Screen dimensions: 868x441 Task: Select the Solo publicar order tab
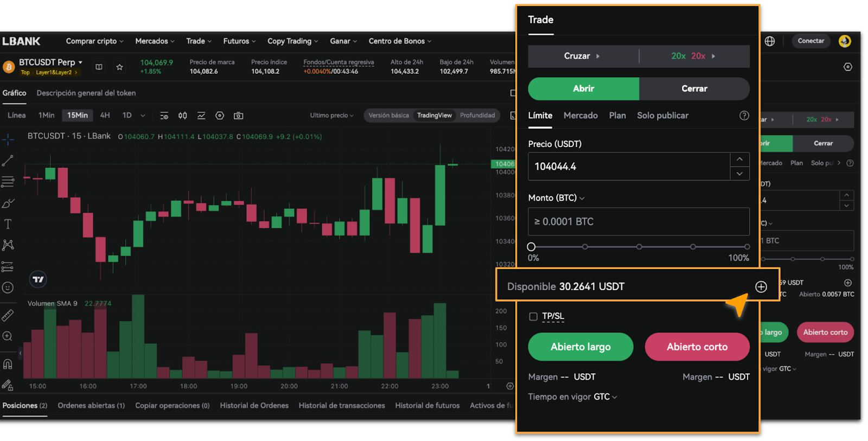click(x=662, y=116)
